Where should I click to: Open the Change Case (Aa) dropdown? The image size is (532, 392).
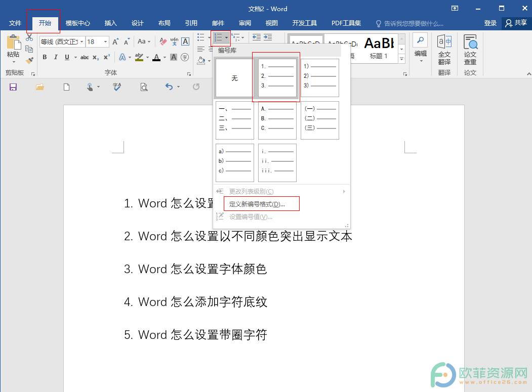click(144, 41)
